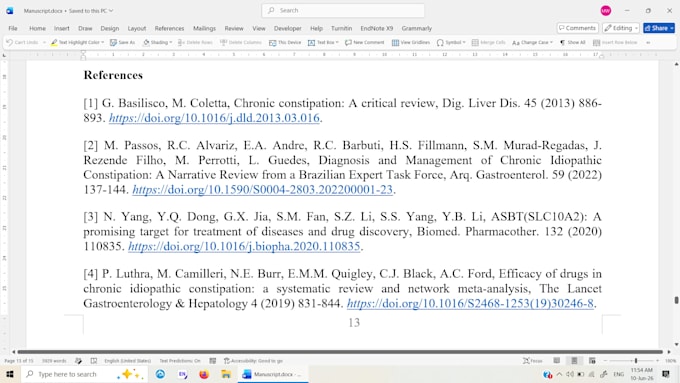
Task: Open the Lancet S2468-1253 DOI link
Action: tap(470, 303)
